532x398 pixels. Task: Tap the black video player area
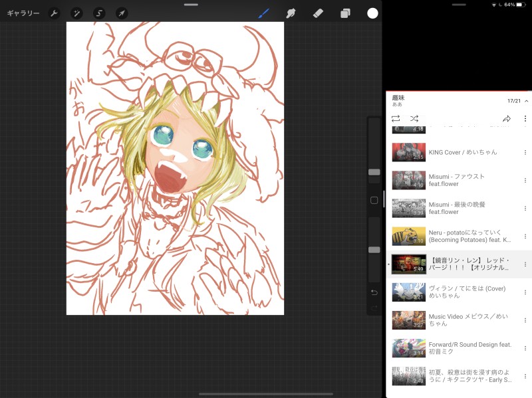coord(459,49)
